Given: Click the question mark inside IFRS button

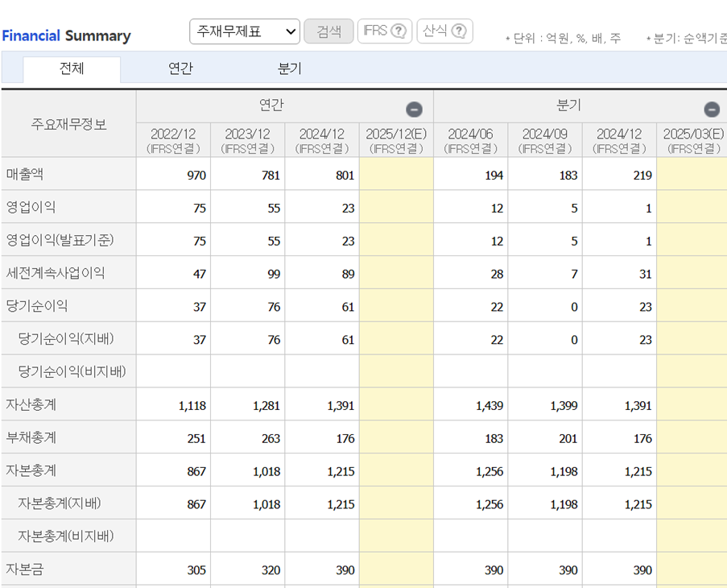Looking at the screenshot, I should coord(400,32).
